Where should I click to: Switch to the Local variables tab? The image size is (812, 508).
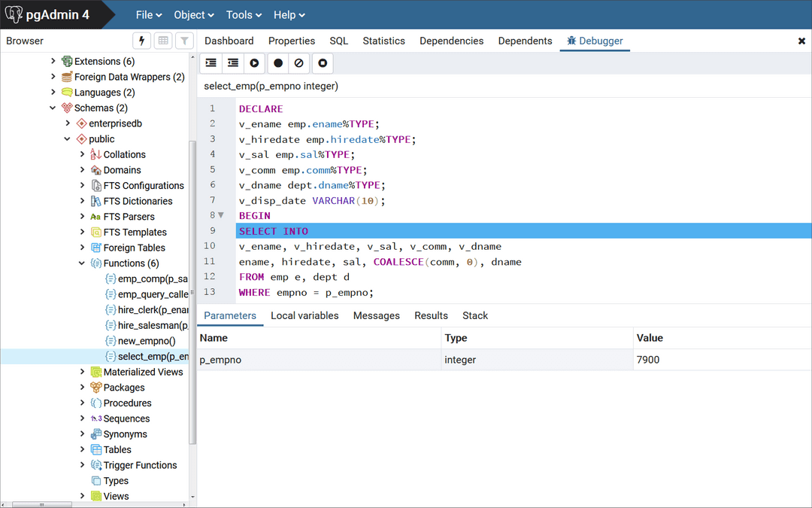pyautogui.click(x=304, y=315)
